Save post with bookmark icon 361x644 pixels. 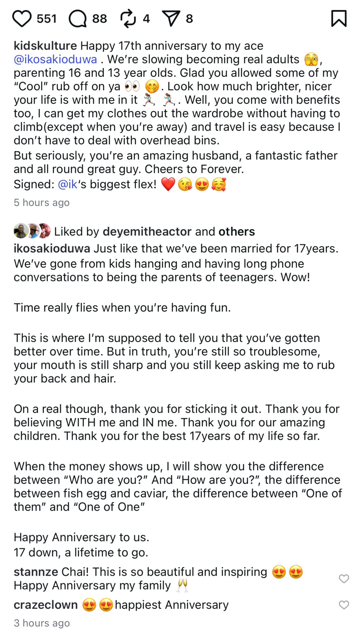tap(339, 19)
